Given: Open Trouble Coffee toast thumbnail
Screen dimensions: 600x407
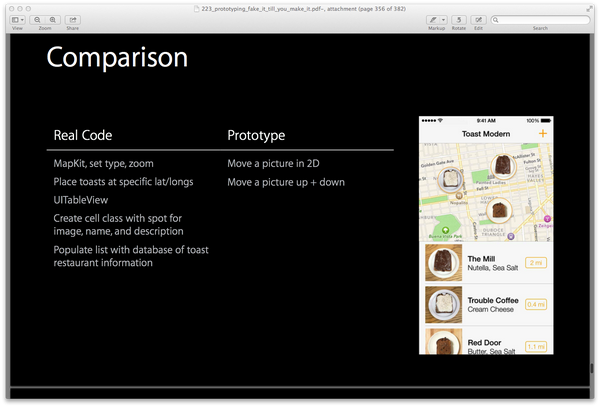Looking at the screenshot, I should 443,305.
